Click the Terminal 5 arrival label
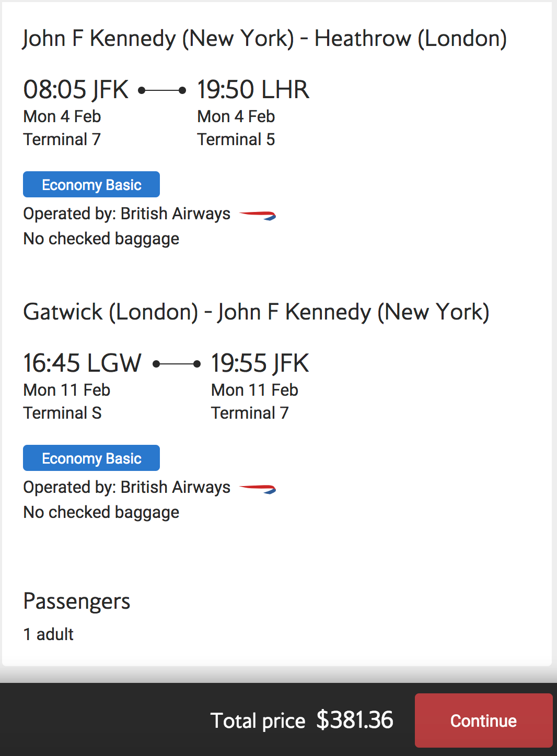This screenshot has height=756, width=557. point(236,139)
